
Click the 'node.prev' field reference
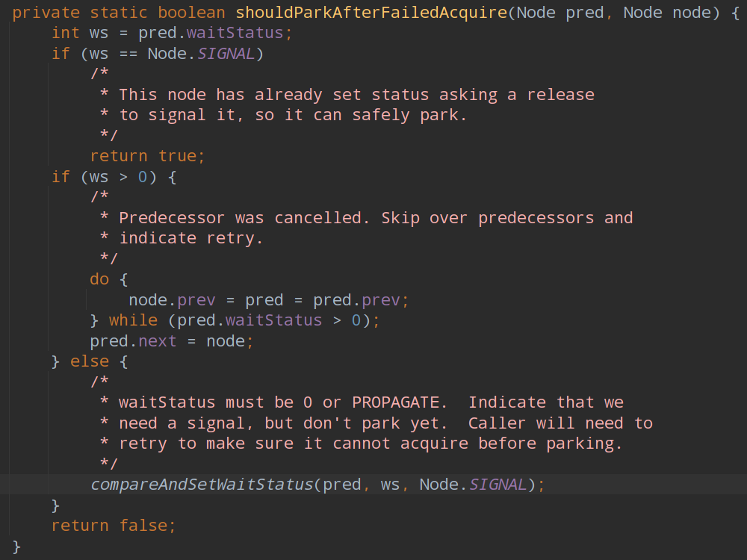pyautogui.click(x=172, y=300)
